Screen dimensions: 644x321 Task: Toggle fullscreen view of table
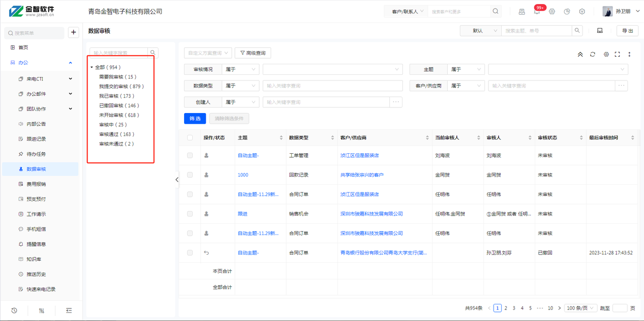tap(617, 54)
